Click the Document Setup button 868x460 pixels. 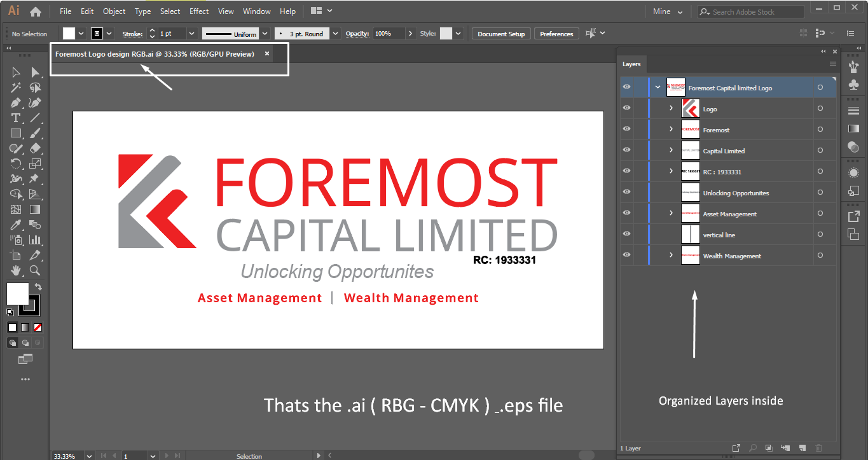coord(501,34)
